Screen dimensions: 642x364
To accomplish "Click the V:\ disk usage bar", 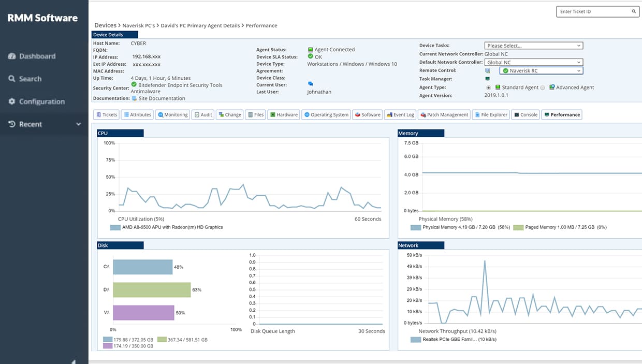I will pyautogui.click(x=143, y=313).
